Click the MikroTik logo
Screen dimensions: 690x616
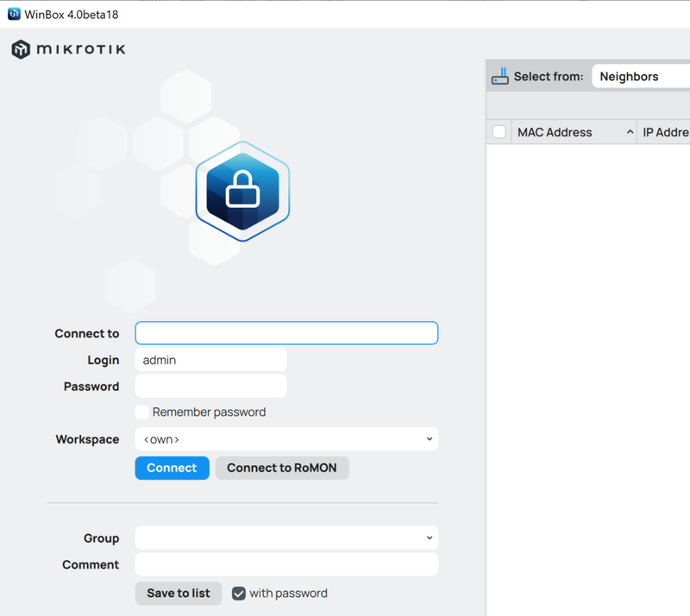pos(68,49)
